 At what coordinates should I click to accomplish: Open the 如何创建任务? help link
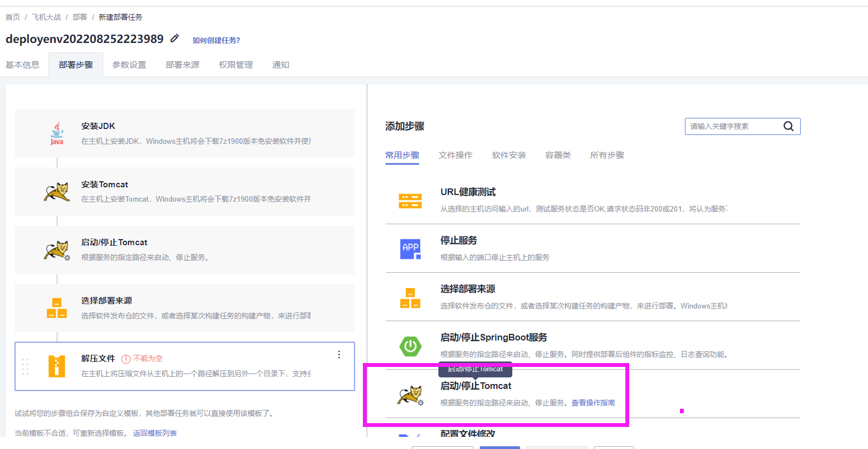coord(216,40)
